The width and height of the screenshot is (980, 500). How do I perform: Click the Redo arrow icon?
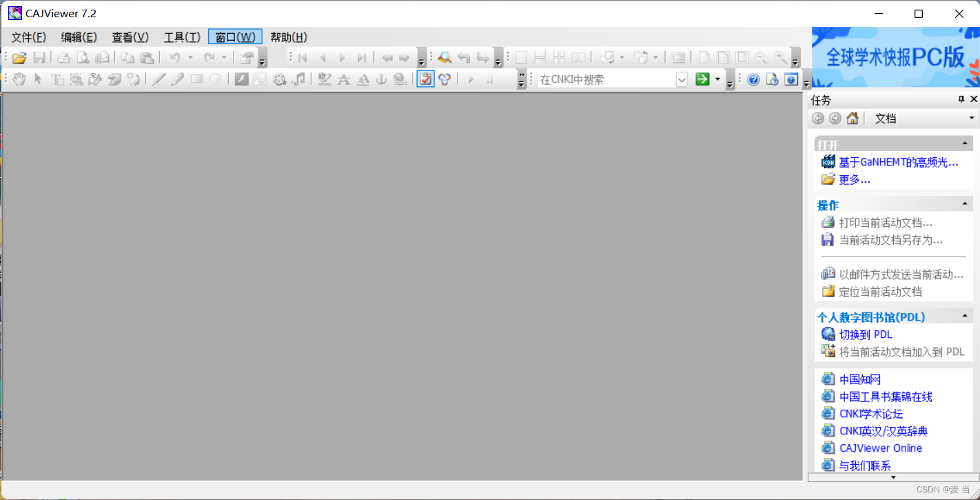pos(210,58)
